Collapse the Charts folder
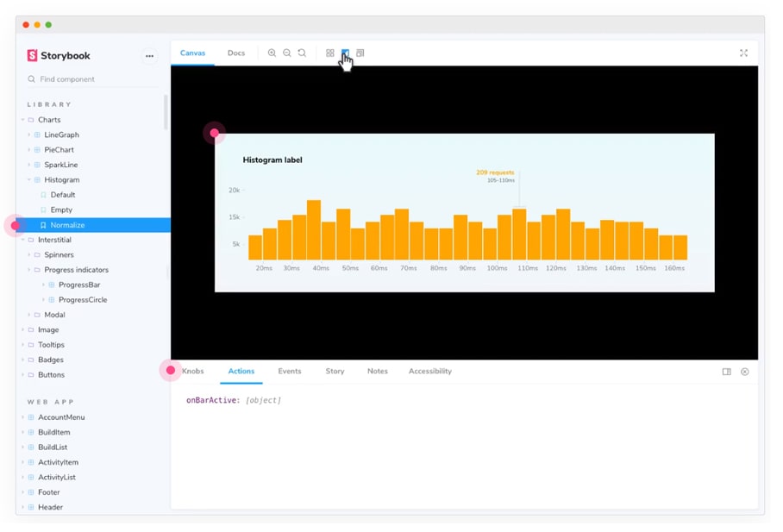The height and width of the screenshot is (532, 783). click(48, 120)
